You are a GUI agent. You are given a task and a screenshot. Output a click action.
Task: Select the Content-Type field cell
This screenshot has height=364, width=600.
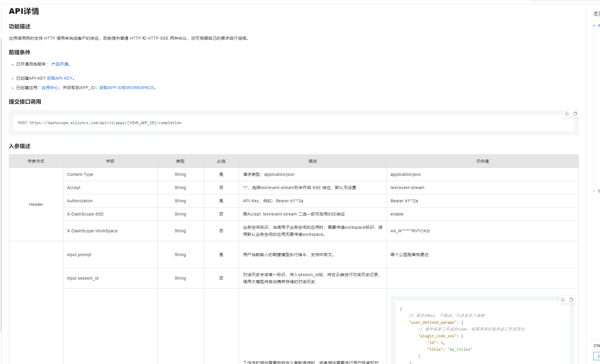(110, 174)
